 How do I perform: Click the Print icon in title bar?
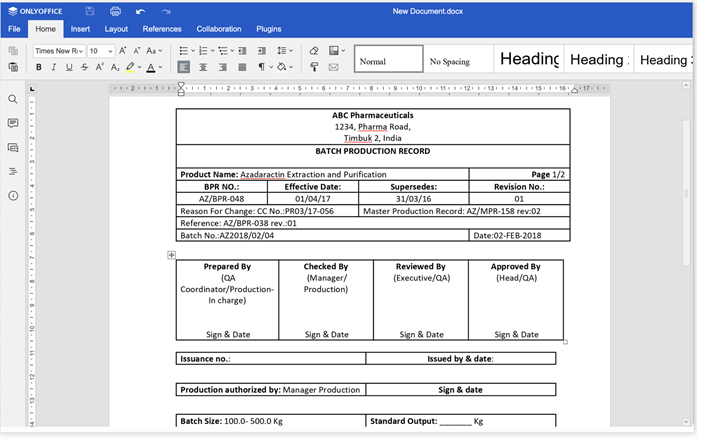115,11
